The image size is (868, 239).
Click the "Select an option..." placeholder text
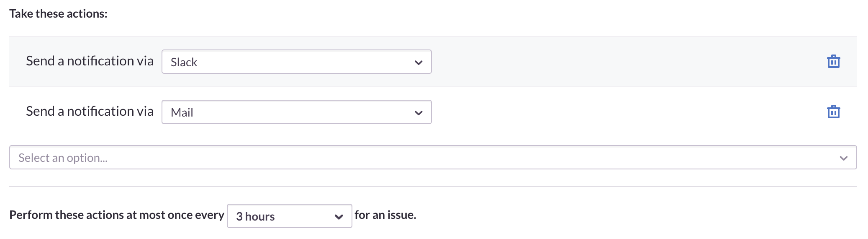(63, 158)
